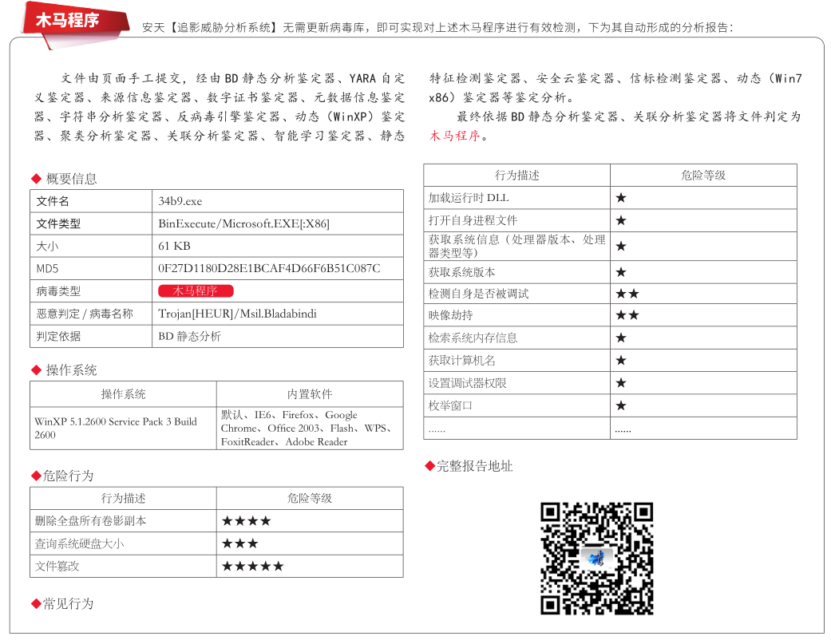Click the built-in software list cell with Firefox

310,428
